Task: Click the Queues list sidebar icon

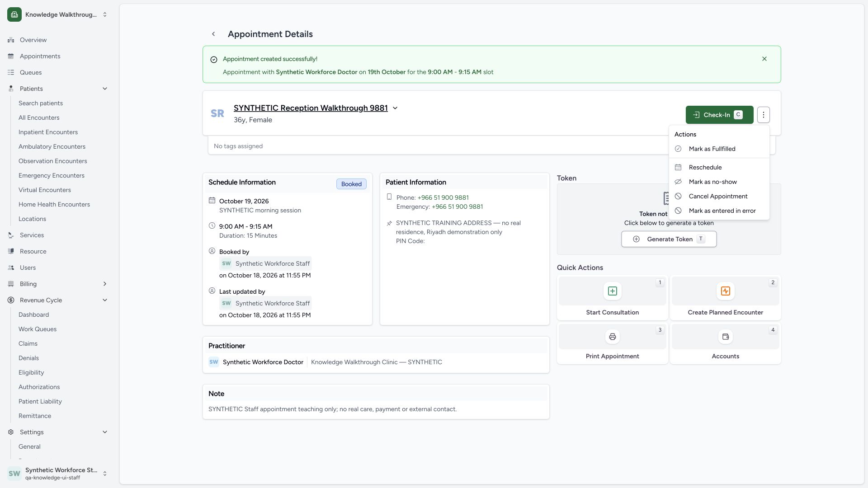Action: (x=11, y=73)
